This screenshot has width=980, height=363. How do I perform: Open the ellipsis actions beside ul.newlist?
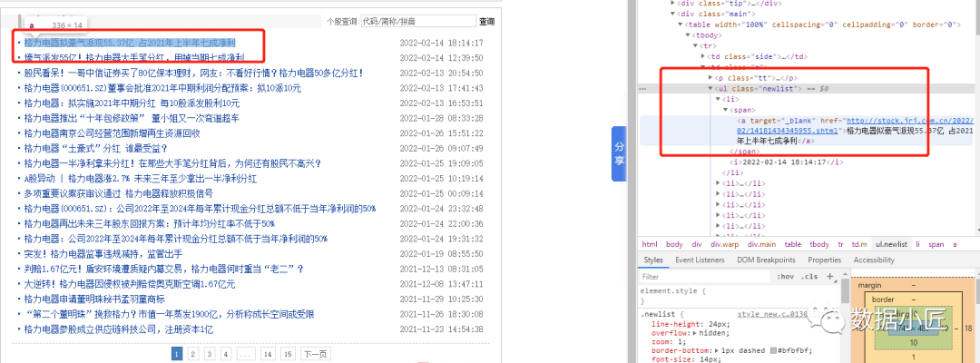pos(642,89)
